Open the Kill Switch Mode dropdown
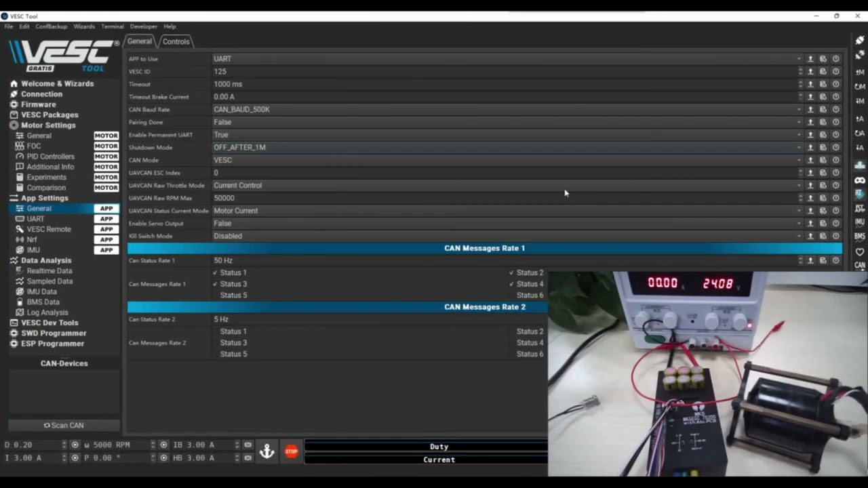868x488 pixels. [507, 236]
